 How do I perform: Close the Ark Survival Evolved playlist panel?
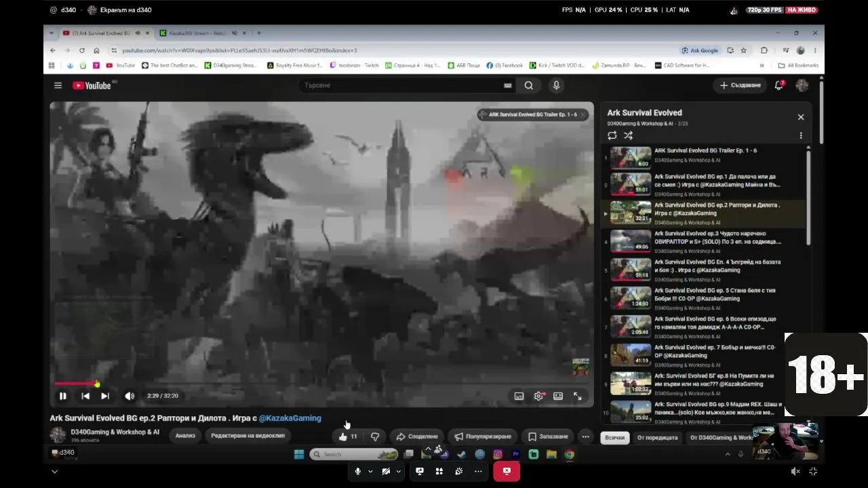click(x=801, y=117)
